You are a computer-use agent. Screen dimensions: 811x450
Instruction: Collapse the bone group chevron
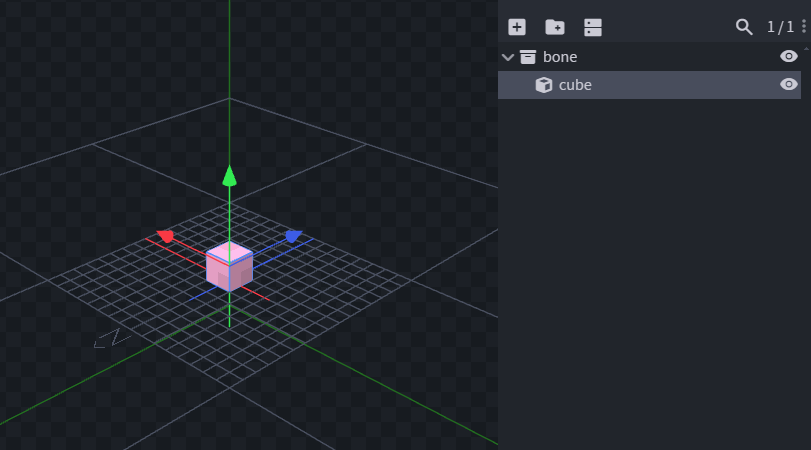[508, 57]
